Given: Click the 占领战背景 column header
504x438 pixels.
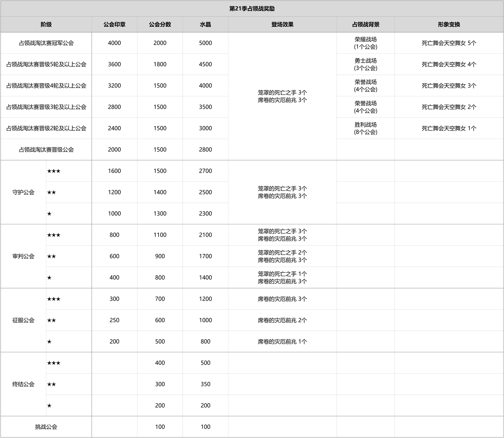Looking at the screenshot, I should click(366, 25).
